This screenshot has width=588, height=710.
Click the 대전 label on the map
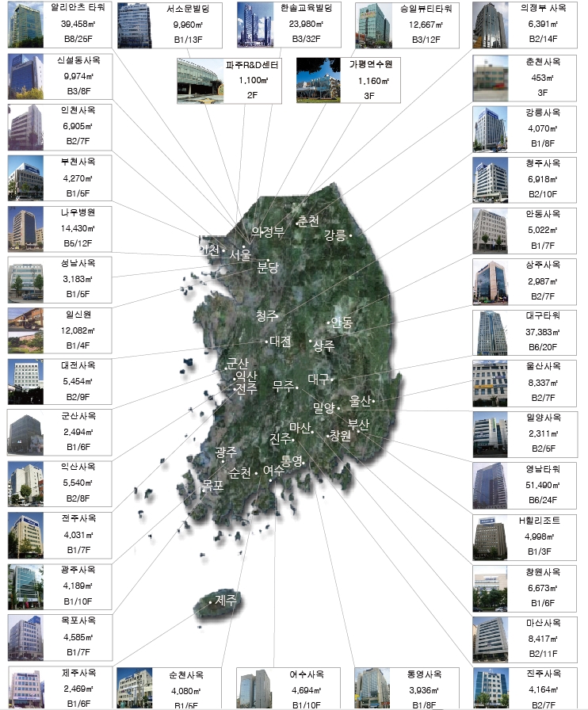[x=281, y=341]
